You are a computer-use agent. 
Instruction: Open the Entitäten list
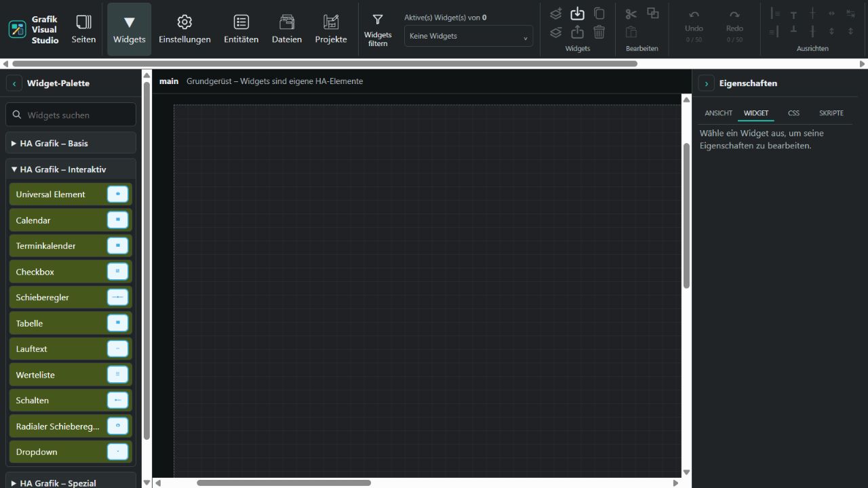[x=241, y=30]
